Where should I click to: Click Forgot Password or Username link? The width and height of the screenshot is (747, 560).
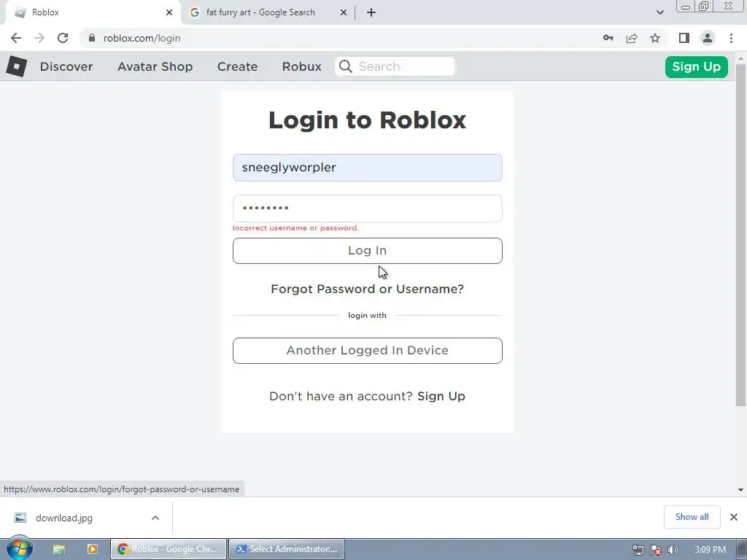click(x=368, y=289)
